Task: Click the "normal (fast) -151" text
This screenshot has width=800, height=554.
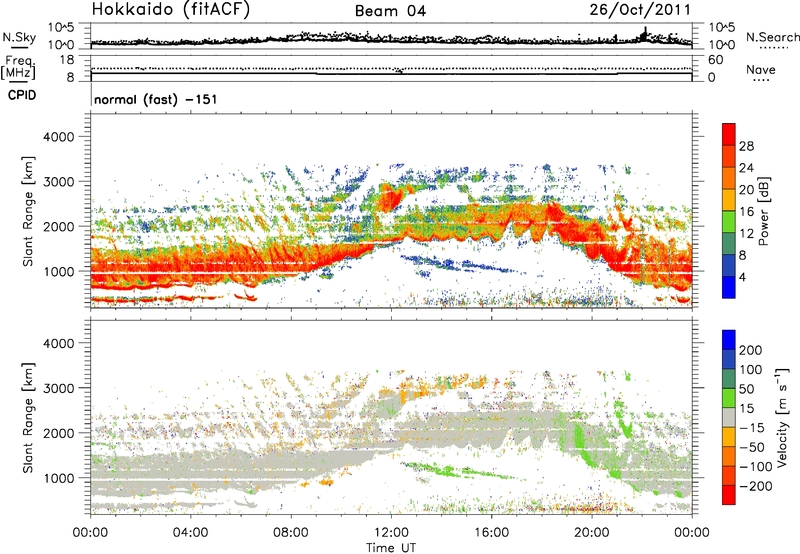Action: 156,99
